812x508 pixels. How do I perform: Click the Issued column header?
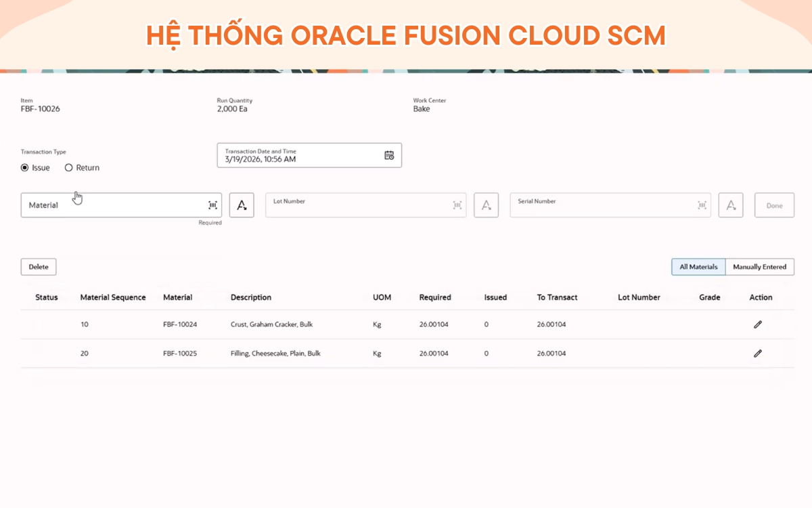495,297
